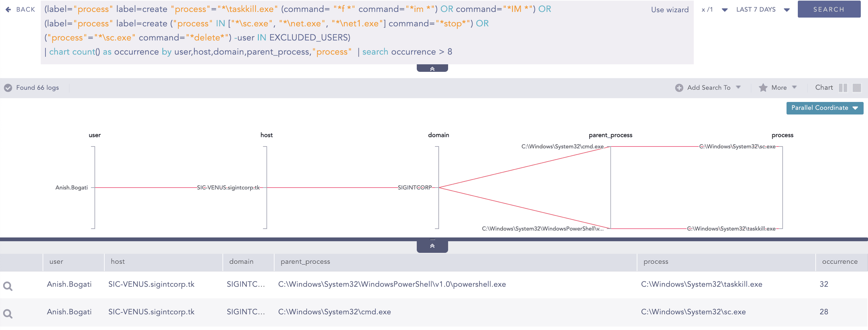
Task: Collapse the chart panel with chevron handle
Action: [432, 246]
